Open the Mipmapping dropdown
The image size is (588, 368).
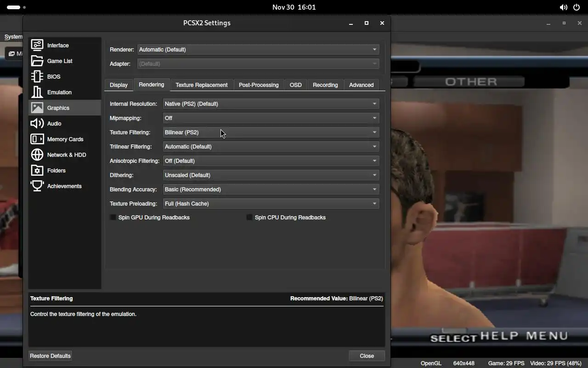[x=271, y=118]
